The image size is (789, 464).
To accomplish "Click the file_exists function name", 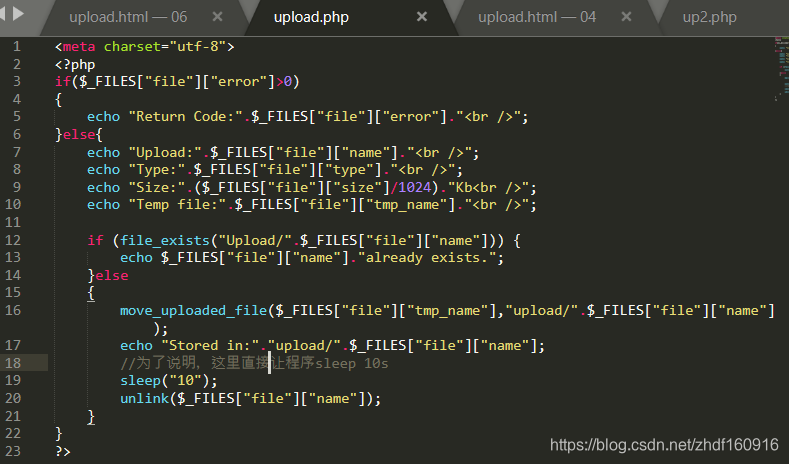I will pyautogui.click(x=152, y=240).
